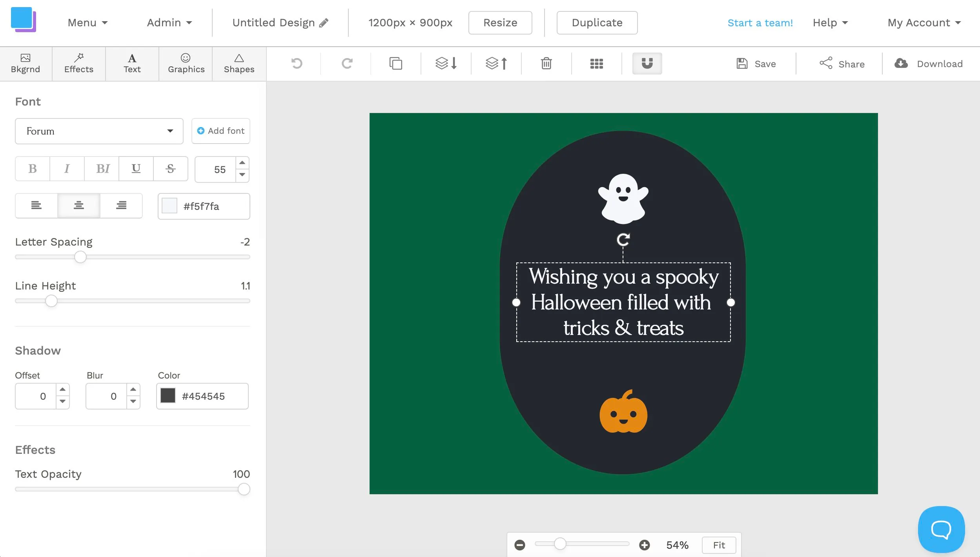Open the #454545 shadow color swatch
The image size is (980, 557).
pyautogui.click(x=168, y=395)
